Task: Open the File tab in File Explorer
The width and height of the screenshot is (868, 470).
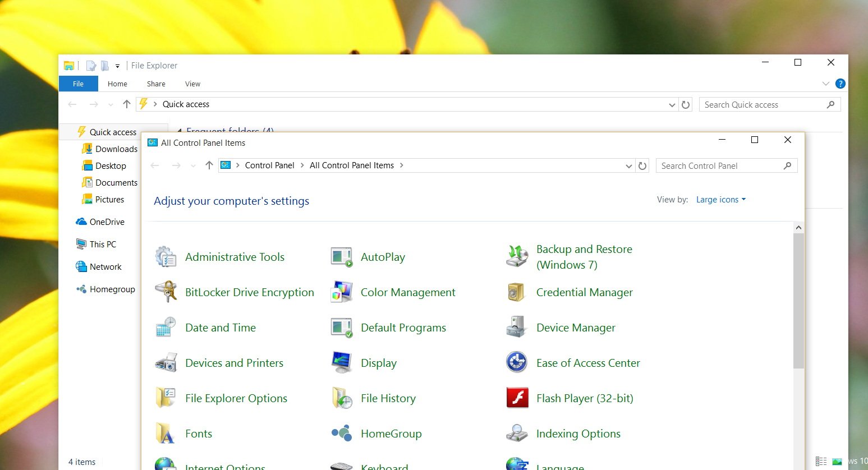Action: coord(79,84)
